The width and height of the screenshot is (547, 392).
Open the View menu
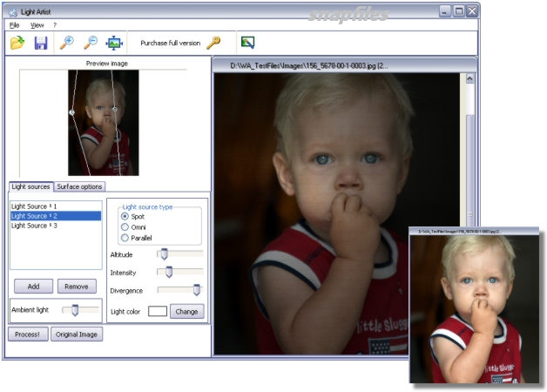(x=37, y=25)
